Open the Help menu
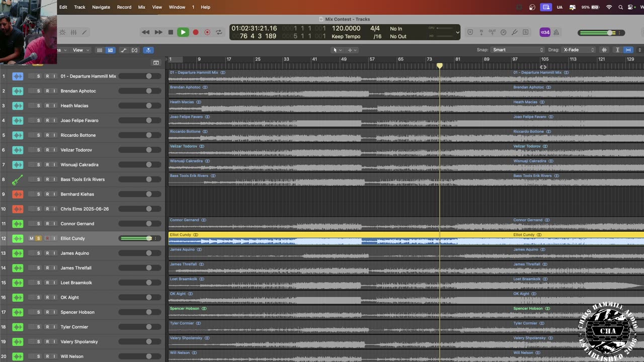 coord(205,7)
